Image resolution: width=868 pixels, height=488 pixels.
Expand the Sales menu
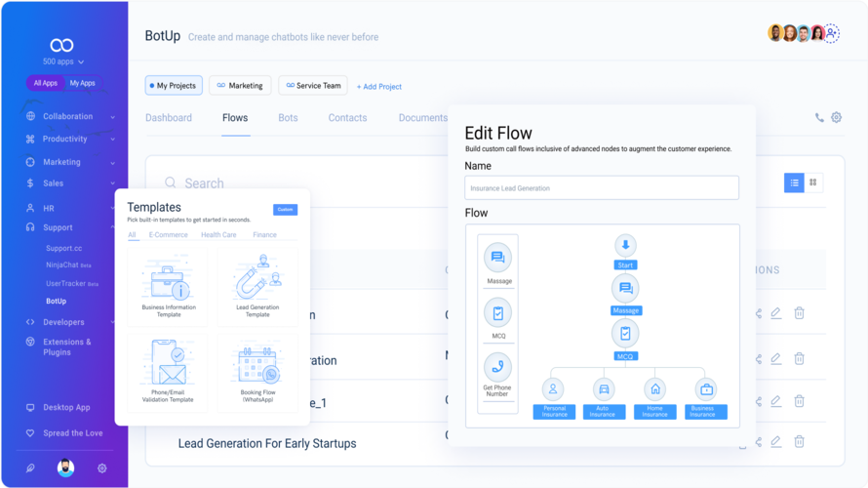pyautogui.click(x=70, y=183)
